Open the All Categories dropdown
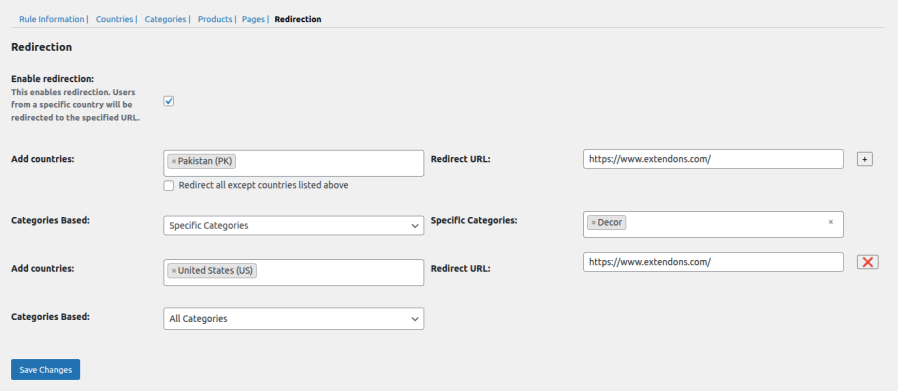Screen dimensions: 898x391 tap(293, 319)
